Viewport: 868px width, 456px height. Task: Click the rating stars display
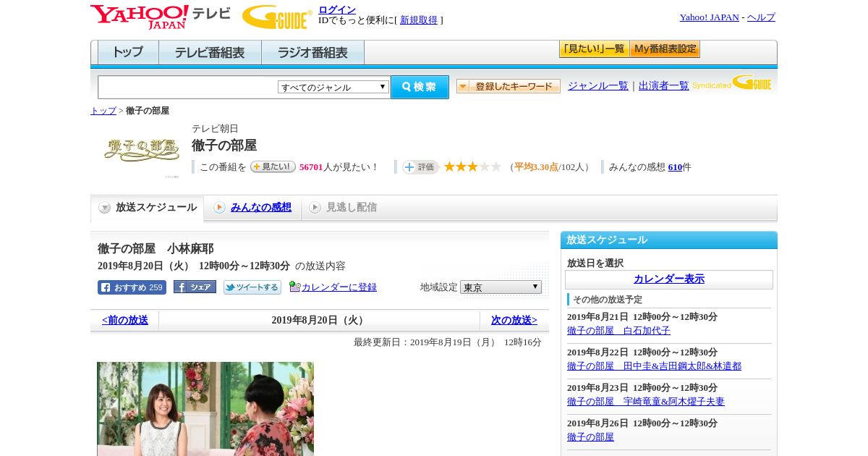click(x=472, y=166)
